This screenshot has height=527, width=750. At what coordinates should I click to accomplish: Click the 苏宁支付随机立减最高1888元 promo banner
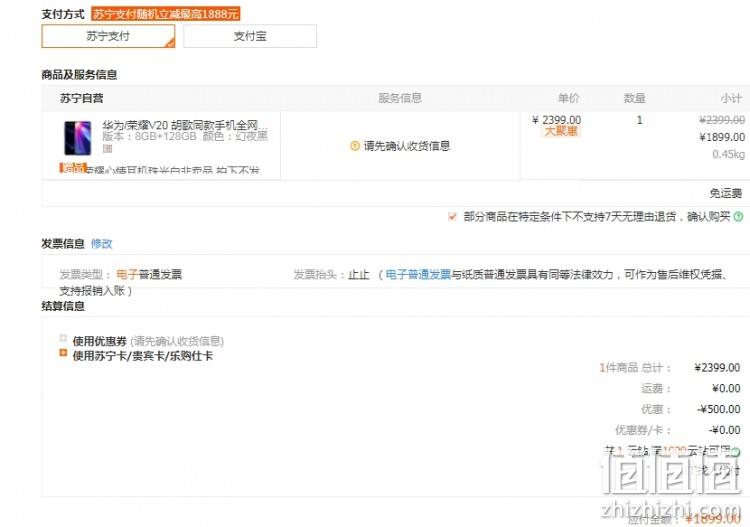[165, 14]
